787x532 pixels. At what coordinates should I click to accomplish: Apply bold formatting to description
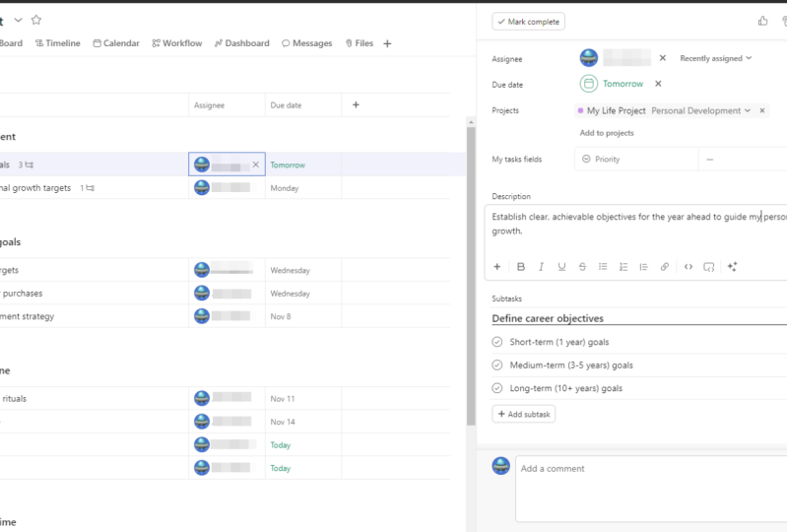[520, 267]
